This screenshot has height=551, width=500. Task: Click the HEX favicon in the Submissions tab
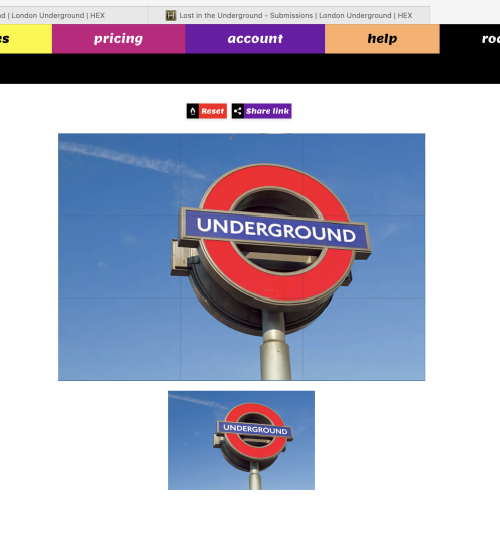tap(171, 15)
